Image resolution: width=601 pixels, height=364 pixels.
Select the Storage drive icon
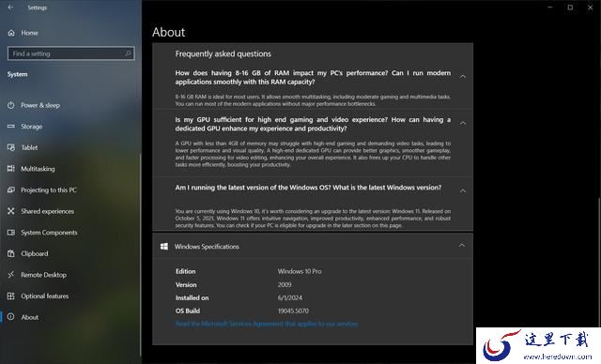11,126
